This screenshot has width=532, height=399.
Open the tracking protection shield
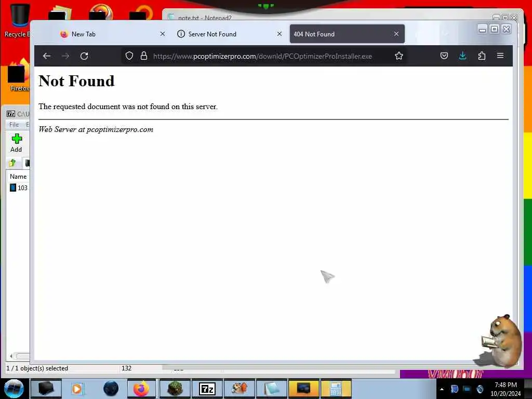129,56
